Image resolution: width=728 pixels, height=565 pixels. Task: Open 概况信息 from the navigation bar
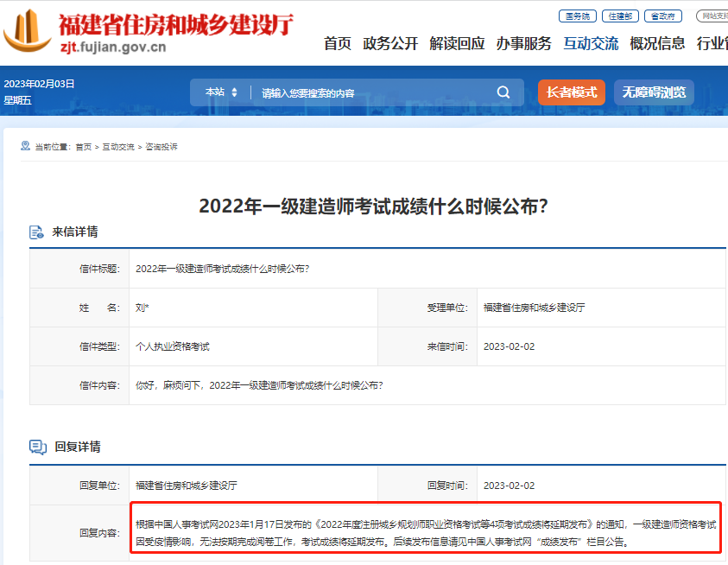click(657, 43)
